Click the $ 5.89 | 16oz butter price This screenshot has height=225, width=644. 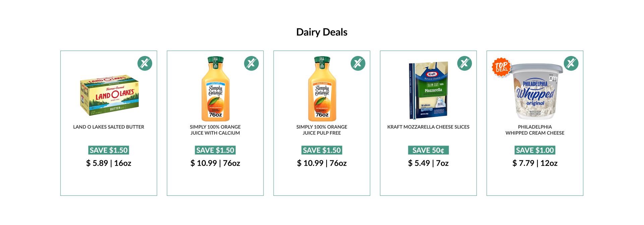109,163
